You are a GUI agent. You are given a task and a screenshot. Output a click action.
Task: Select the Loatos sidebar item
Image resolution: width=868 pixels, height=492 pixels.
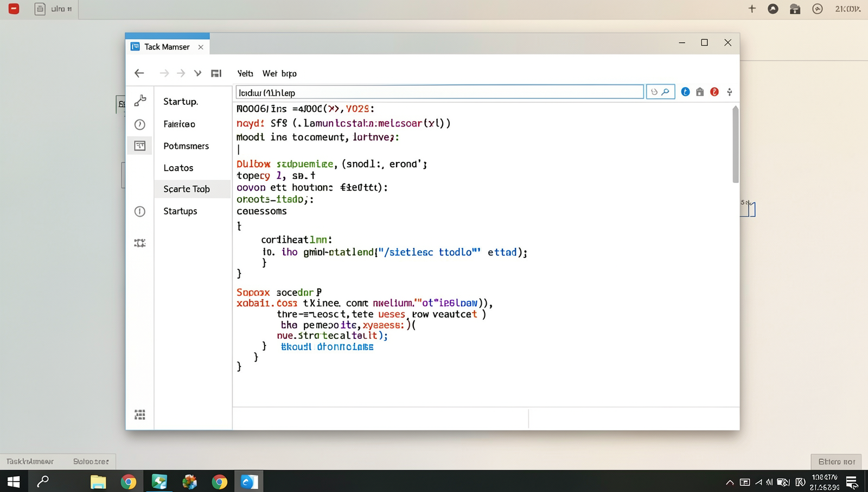click(x=178, y=168)
